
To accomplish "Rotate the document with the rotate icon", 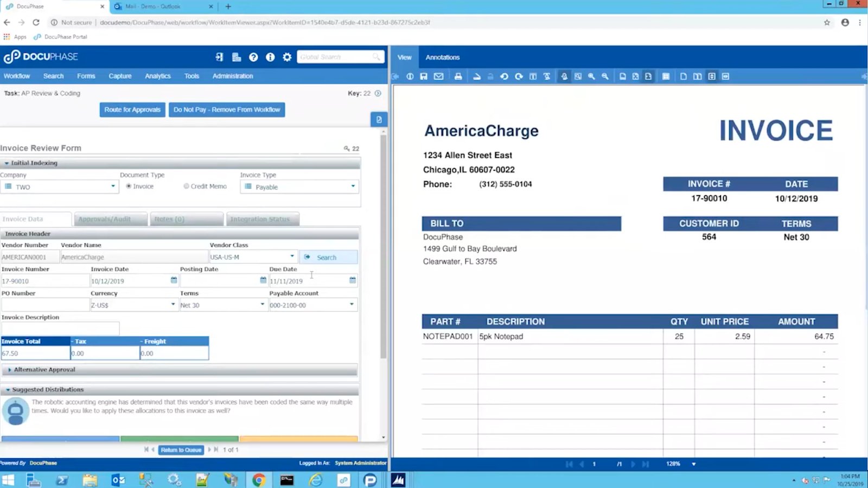I will [x=504, y=76].
